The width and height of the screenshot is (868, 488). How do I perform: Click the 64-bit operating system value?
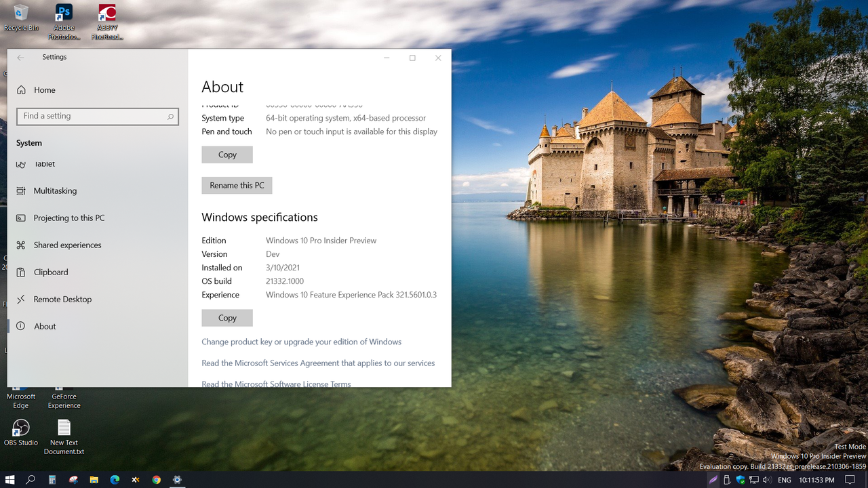(346, 118)
